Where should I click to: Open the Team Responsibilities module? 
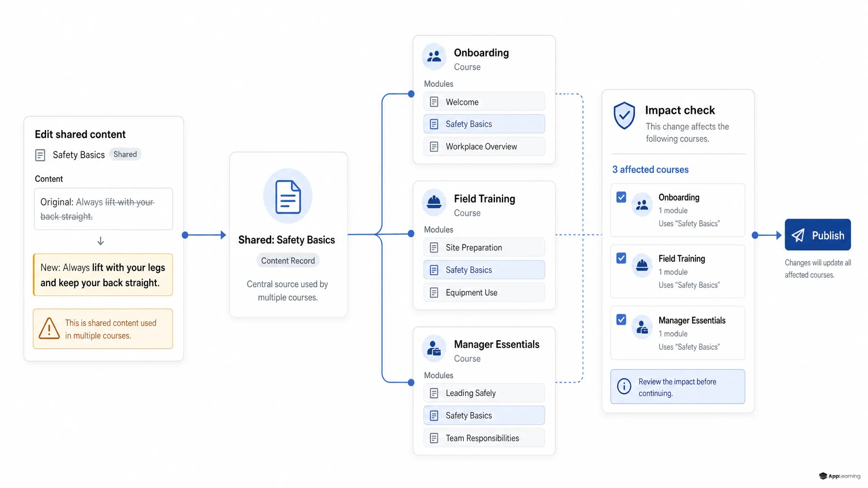click(484, 438)
